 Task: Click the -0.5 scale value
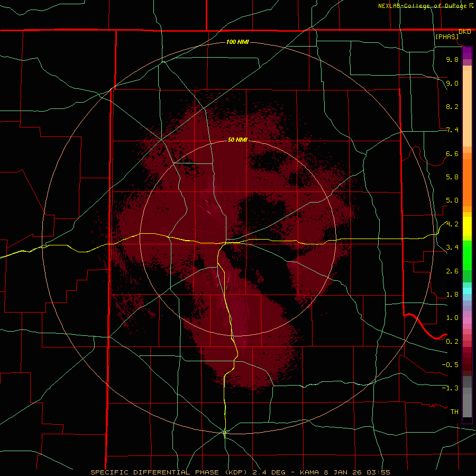[450, 365]
